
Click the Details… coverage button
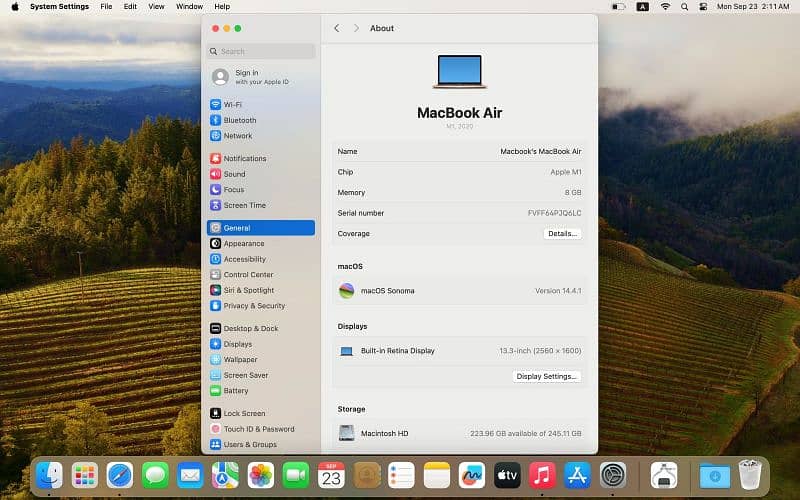point(562,234)
